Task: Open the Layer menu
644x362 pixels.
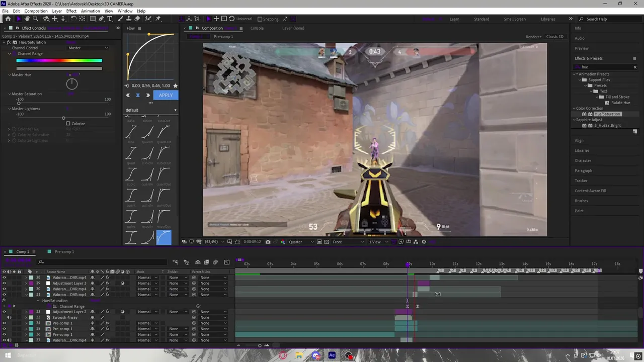Action: coord(57,11)
